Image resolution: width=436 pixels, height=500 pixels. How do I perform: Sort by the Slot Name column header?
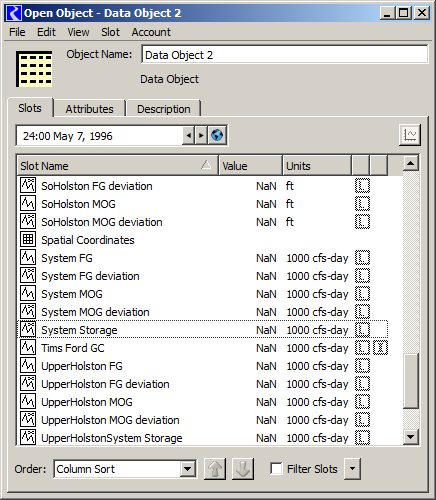tap(117, 165)
